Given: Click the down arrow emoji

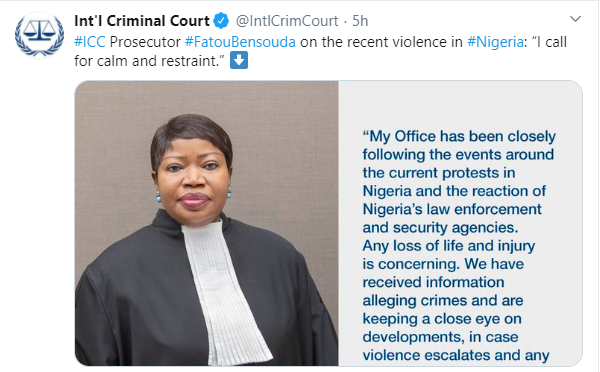Looking at the screenshot, I should point(239,60).
